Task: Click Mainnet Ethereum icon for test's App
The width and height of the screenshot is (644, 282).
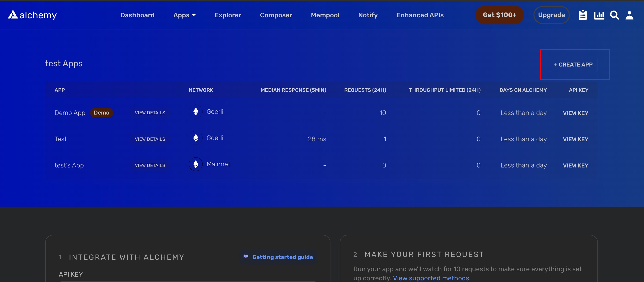Action: [196, 164]
